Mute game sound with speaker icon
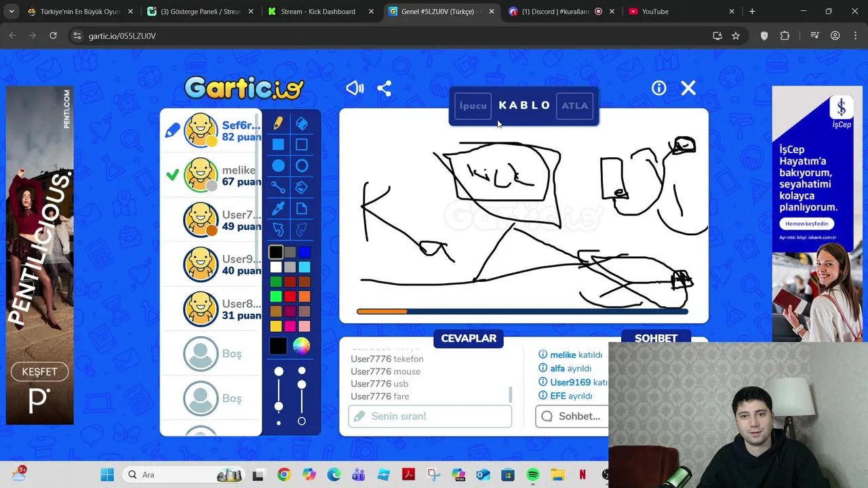Viewport: 868px width, 488px height. [355, 88]
